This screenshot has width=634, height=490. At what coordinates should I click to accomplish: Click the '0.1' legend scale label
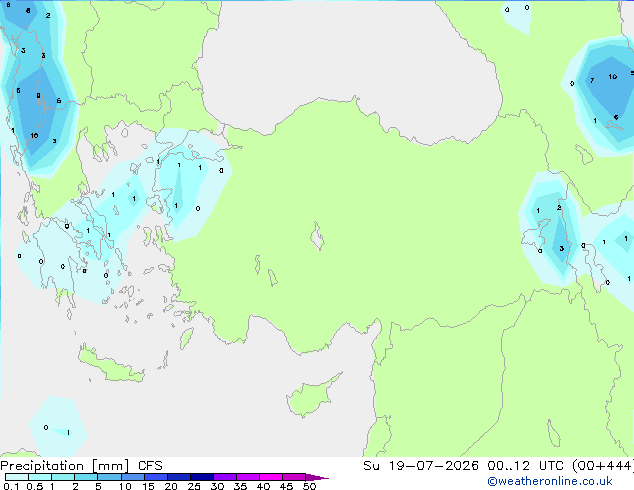coord(11,486)
